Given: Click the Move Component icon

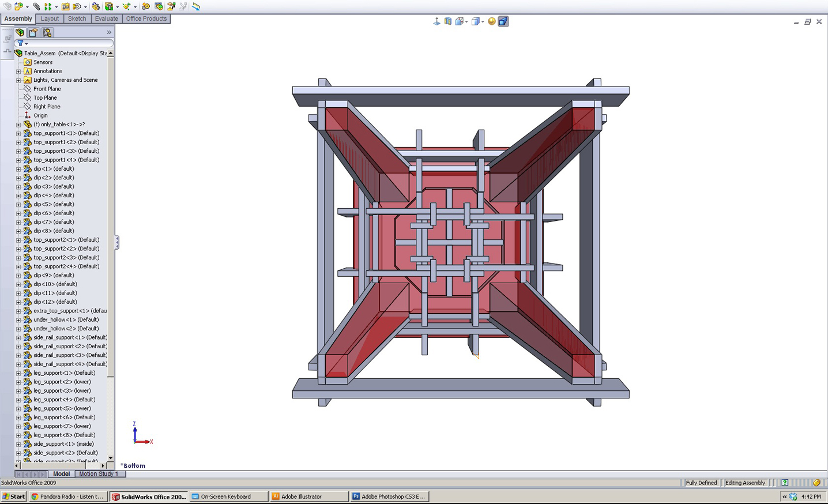Looking at the screenshot, I should tap(77, 6).
